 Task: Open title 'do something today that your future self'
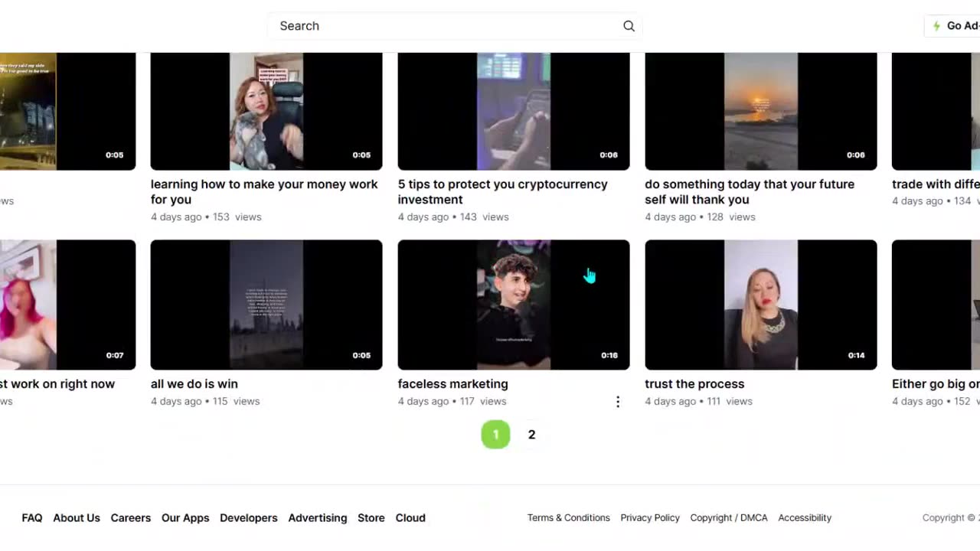click(x=750, y=192)
